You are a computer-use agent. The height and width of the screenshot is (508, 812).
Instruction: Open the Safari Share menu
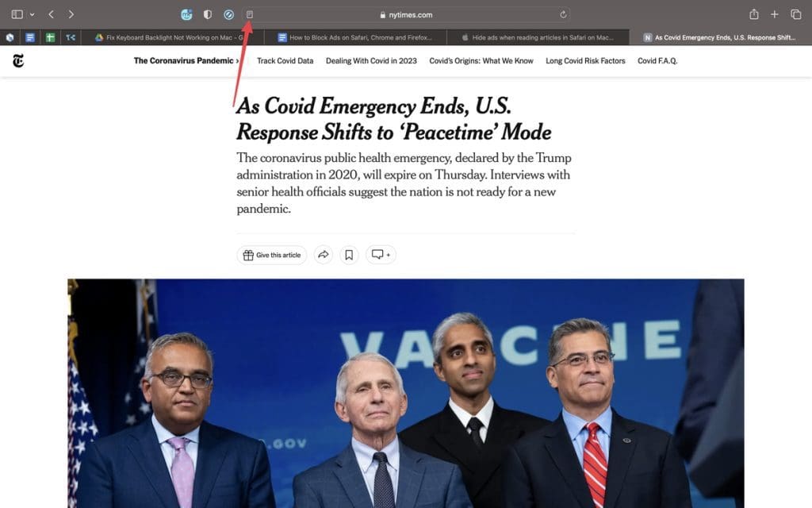(x=754, y=14)
